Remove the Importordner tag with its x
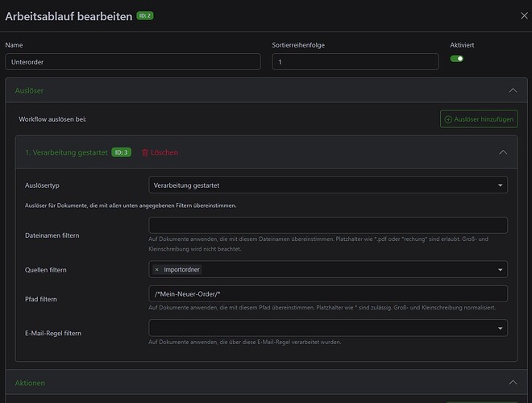 pyautogui.click(x=157, y=269)
